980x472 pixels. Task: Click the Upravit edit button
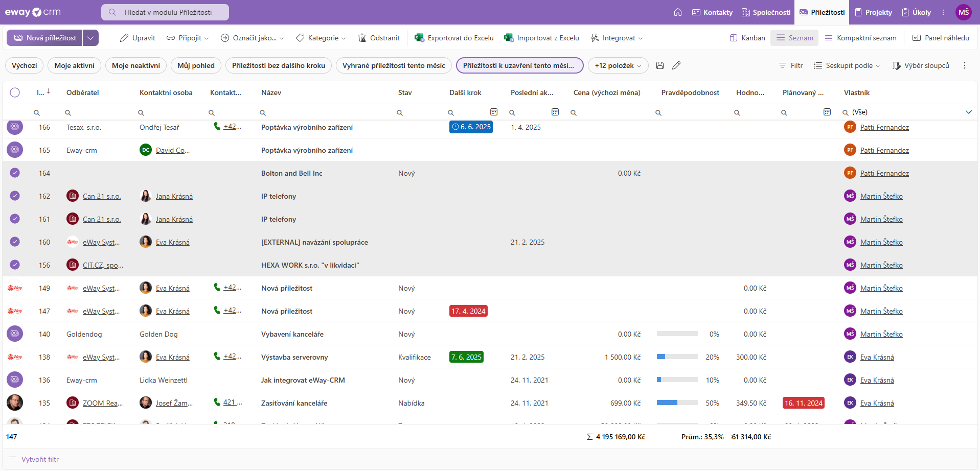tap(138, 38)
